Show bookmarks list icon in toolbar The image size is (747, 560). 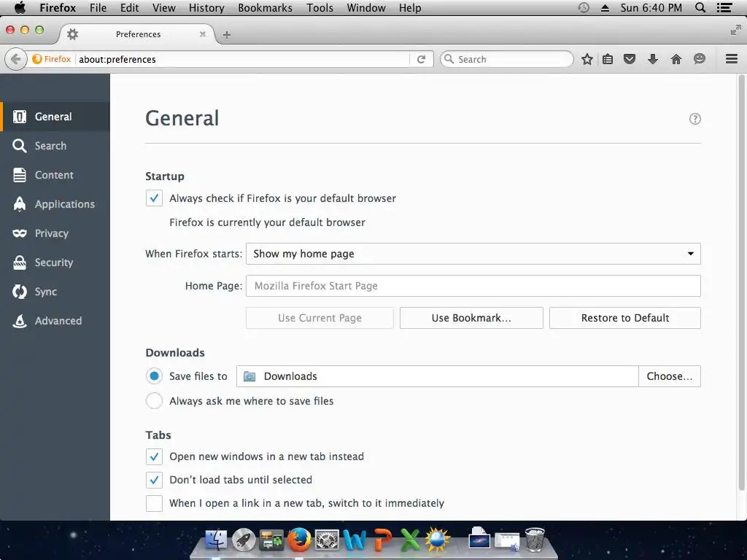pos(608,59)
